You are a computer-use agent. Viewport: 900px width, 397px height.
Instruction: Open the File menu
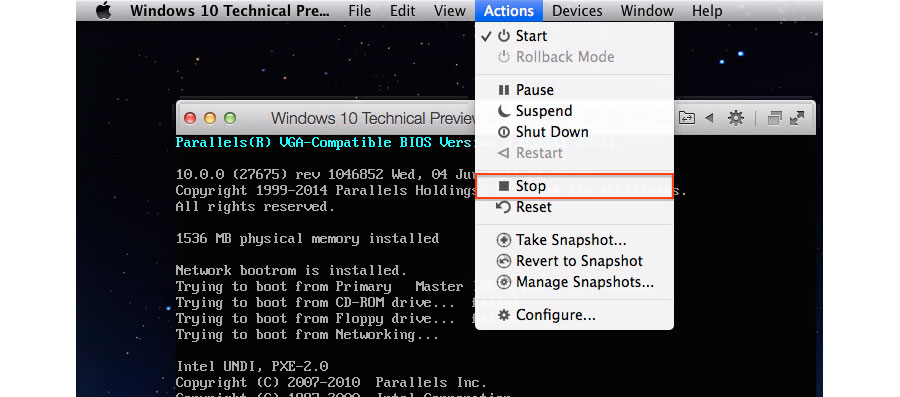click(x=359, y=11)
